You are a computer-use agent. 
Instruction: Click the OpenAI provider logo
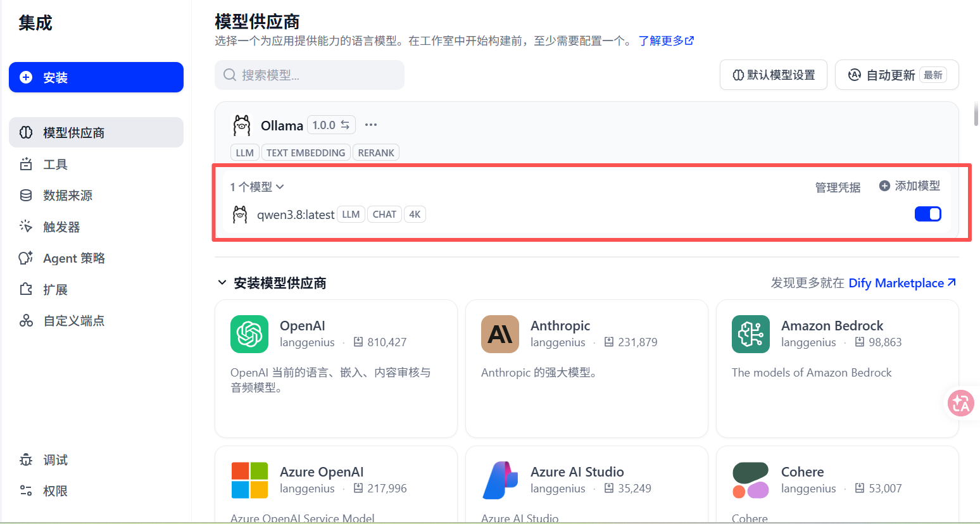[x=249, y=334]
